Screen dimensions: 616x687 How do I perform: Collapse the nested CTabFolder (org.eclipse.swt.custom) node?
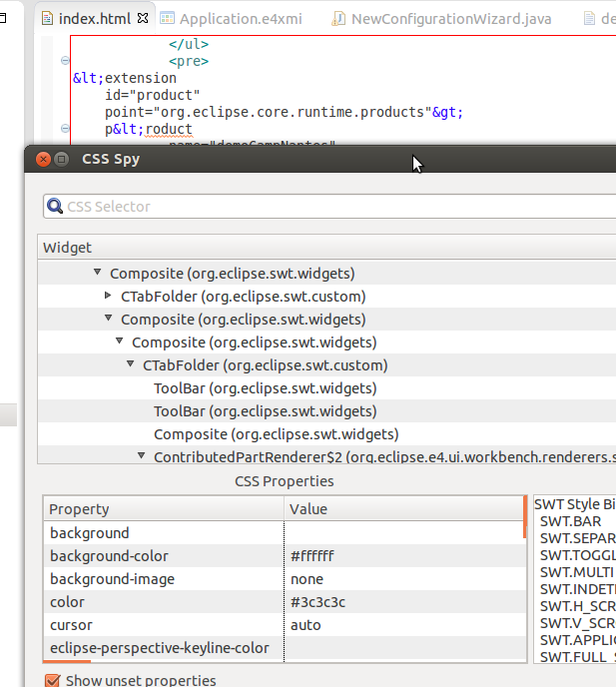point(130,363)
